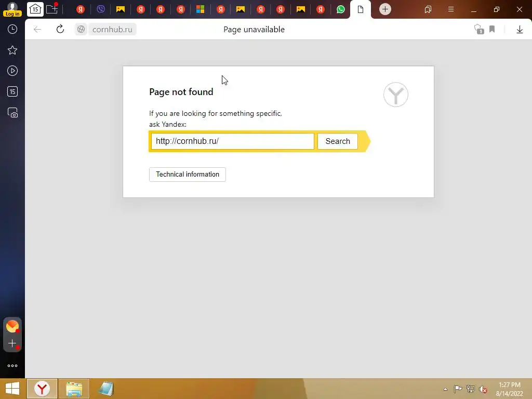
Task: Switch to the Viber tab
Action: (x=100, y=9)
